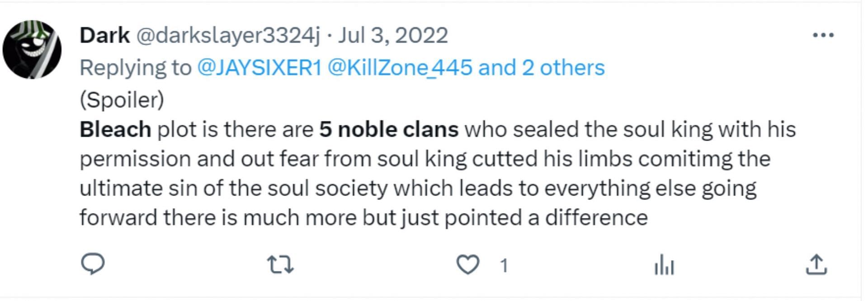Click the "Replying to" label
Image resolution: width=868 pixels, height=301 pixels.
point(136,68)
